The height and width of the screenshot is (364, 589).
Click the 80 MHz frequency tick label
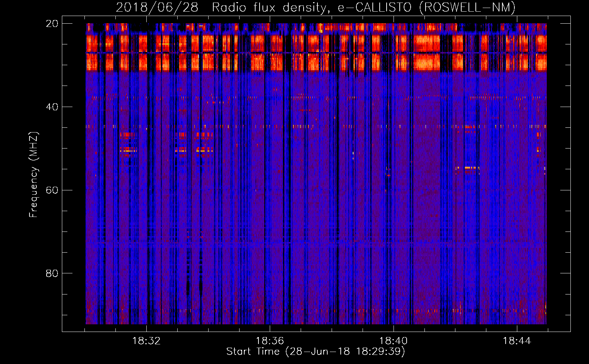click(x=52, y=273)
